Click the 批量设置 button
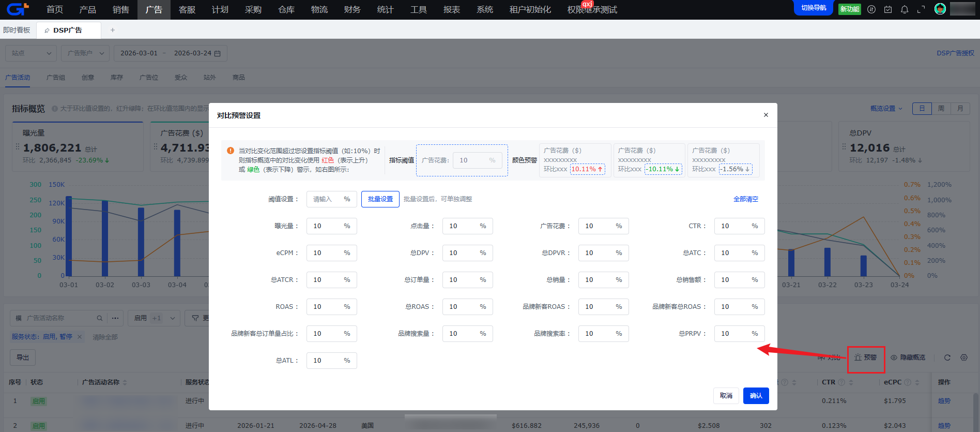Image resolution: width=980 pixels, height=432 pixels. (380, 199)
